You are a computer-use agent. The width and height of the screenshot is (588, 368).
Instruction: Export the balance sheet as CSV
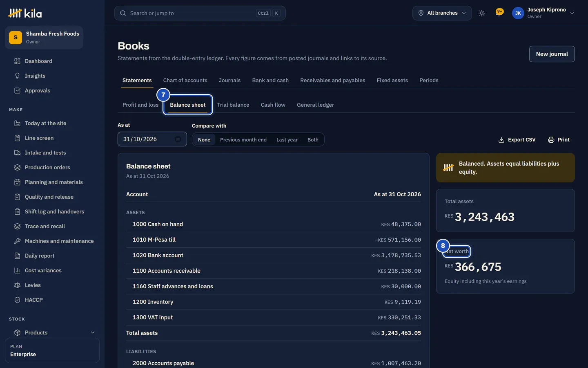517,139
